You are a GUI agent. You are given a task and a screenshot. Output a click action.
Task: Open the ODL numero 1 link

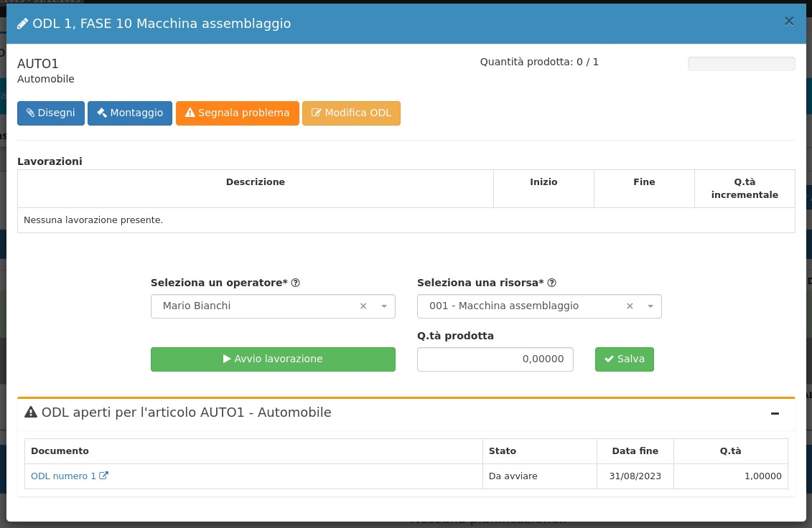point(63,476)
